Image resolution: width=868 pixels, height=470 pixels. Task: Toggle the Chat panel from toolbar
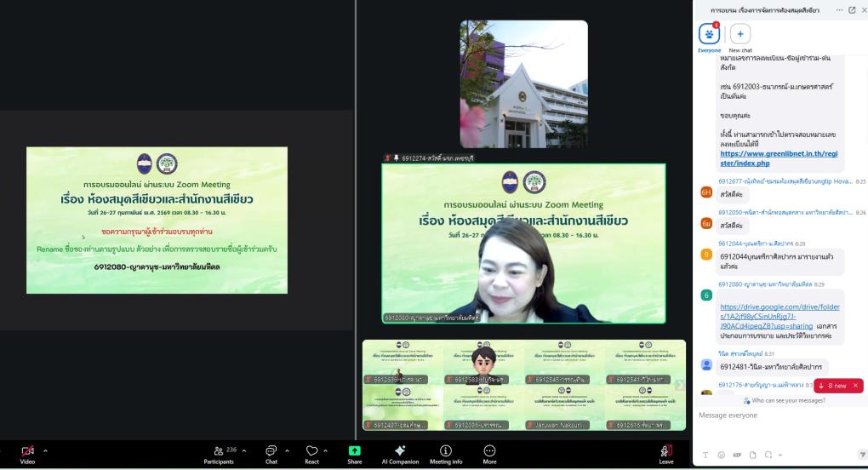point(271,451)
